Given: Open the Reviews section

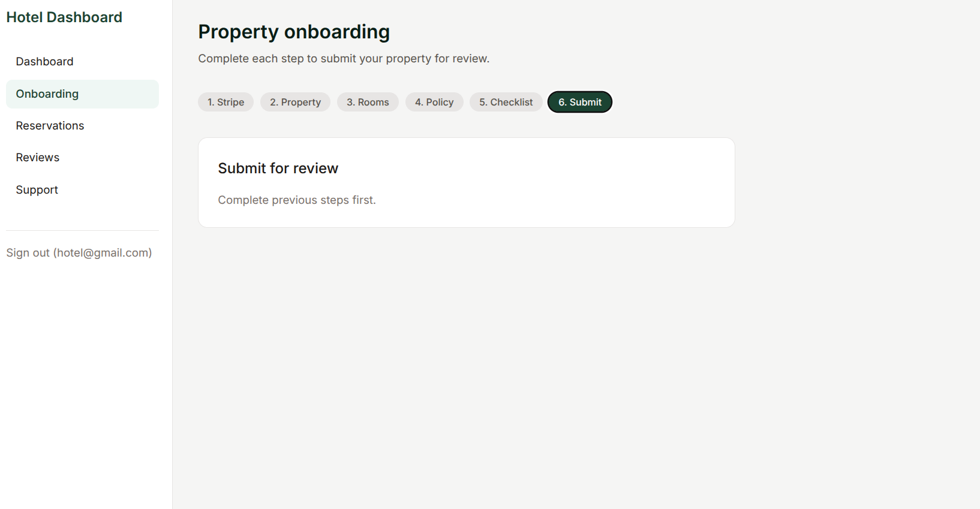Looking at the screenshot, I should click(82, 158).
